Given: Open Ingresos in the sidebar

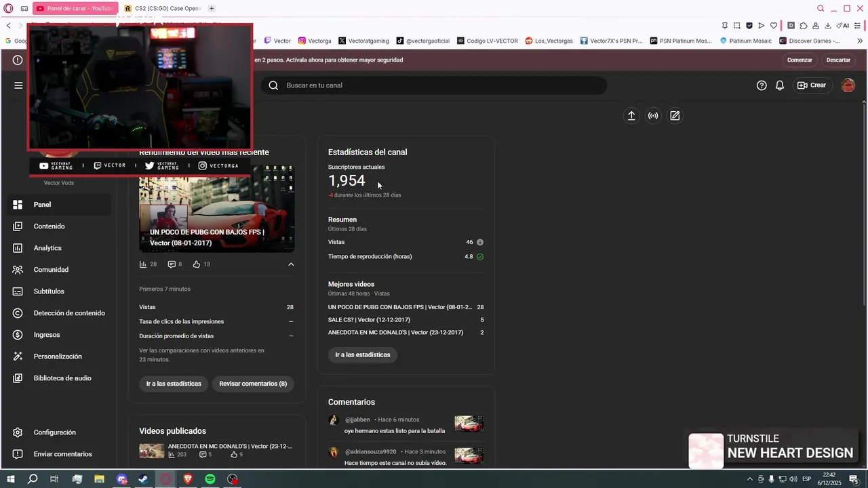Looking at the screenshot, I should (60, 335).
